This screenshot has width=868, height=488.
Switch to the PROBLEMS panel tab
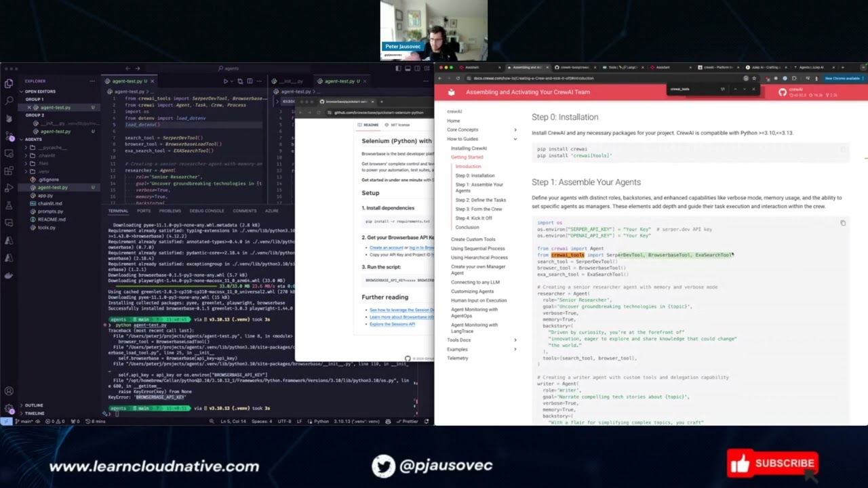170,211
